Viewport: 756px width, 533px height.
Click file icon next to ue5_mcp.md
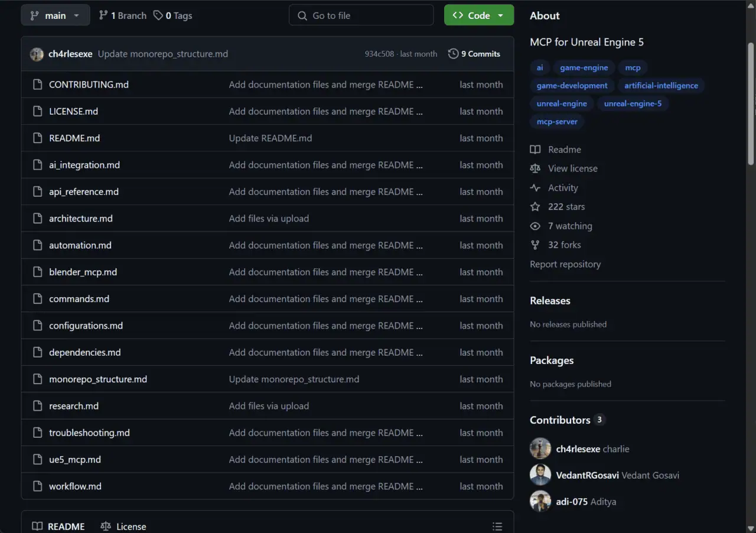click(37, 460)
